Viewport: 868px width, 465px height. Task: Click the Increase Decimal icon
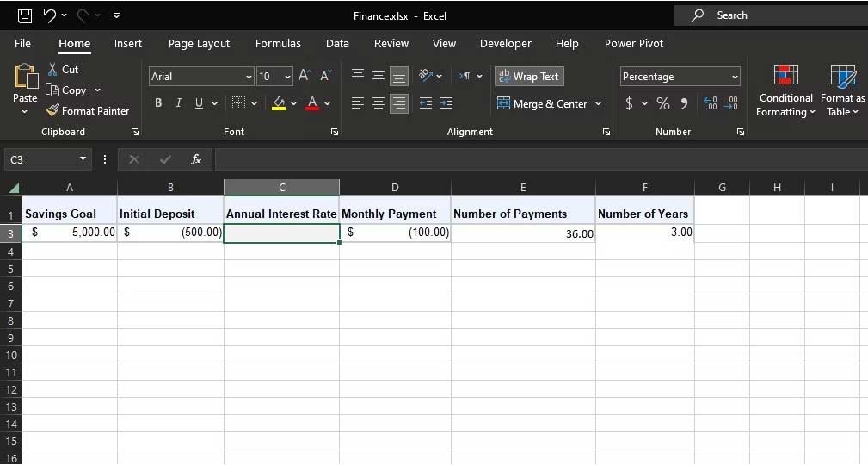(x=711, y=104)
